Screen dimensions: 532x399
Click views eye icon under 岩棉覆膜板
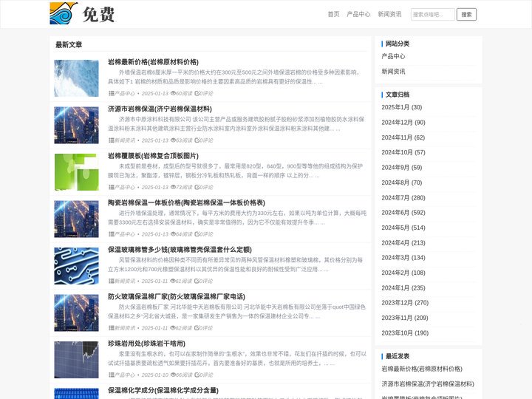pyautogui.click(x=173, y=187)
